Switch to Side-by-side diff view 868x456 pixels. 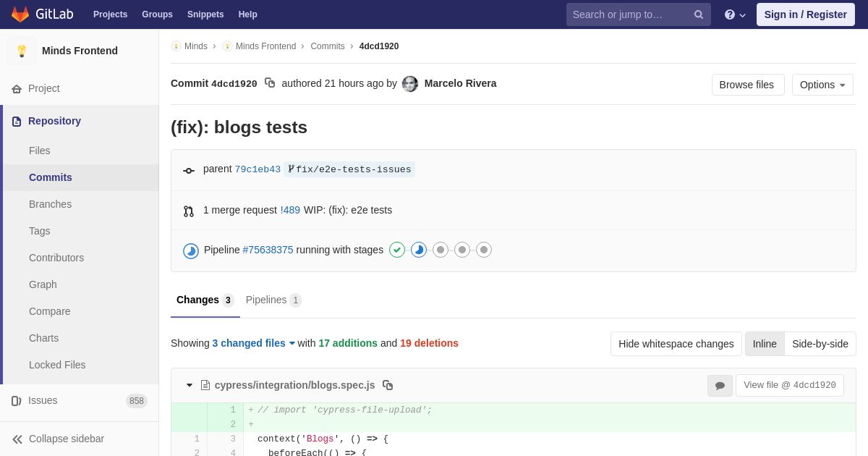820,344
